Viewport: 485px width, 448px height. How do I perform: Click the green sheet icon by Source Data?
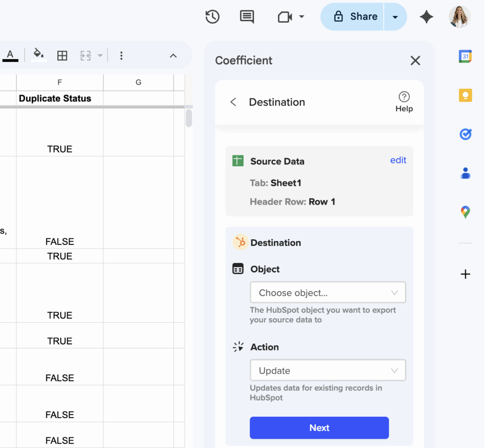click(x=238, y=161)
